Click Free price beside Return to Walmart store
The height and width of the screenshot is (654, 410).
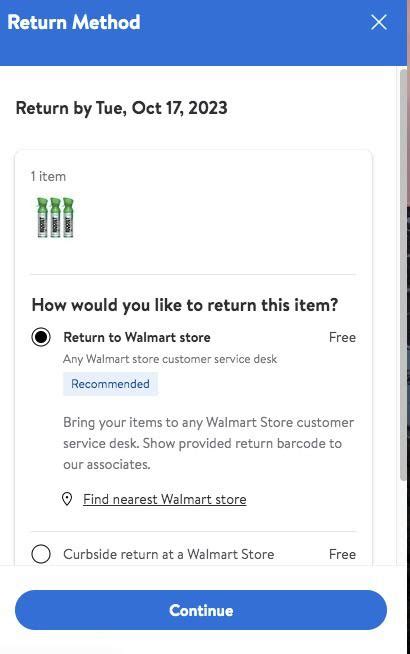(x=342, y=337)
